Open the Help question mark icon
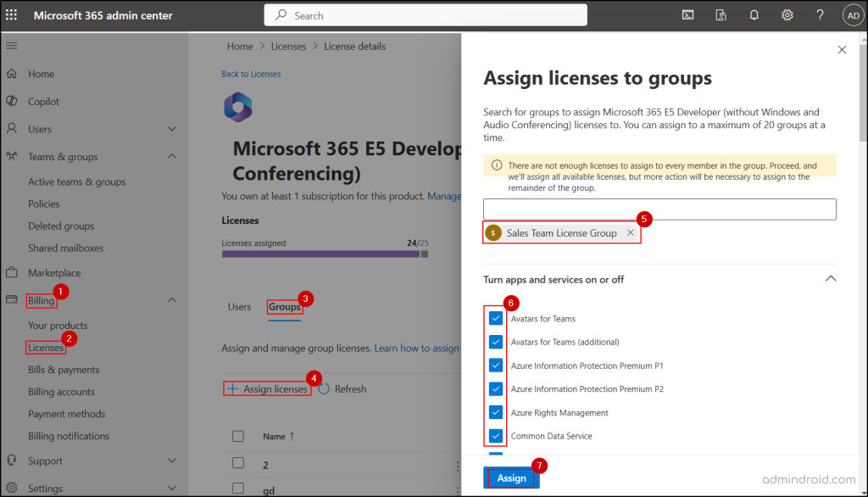Viewport: 868px width, 497px height. [820, 14]
